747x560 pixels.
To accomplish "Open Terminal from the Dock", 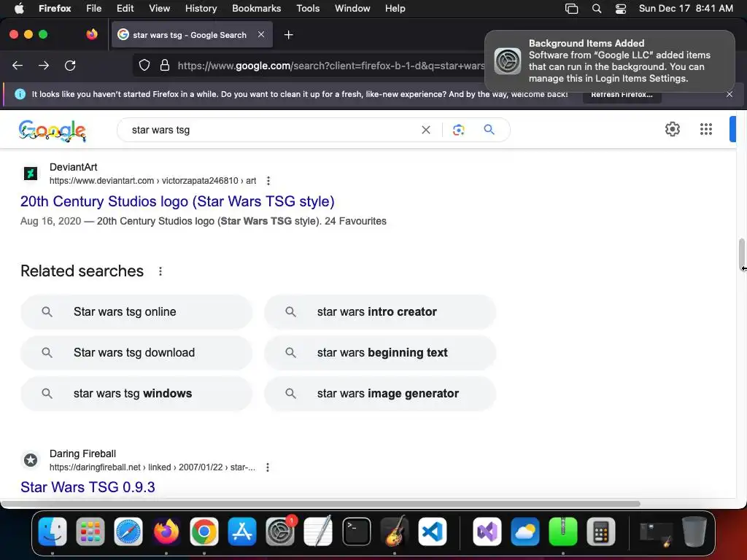I will 356,532.
